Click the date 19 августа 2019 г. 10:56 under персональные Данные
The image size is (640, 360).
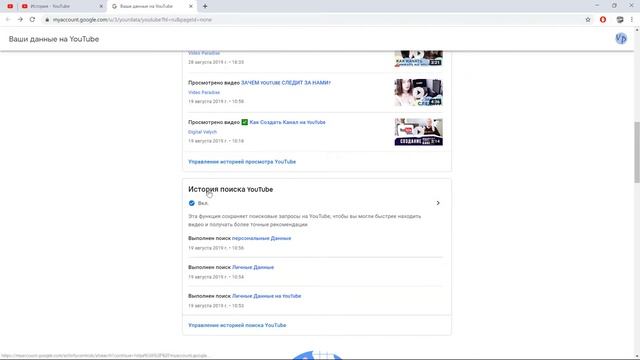pos(216,248)
